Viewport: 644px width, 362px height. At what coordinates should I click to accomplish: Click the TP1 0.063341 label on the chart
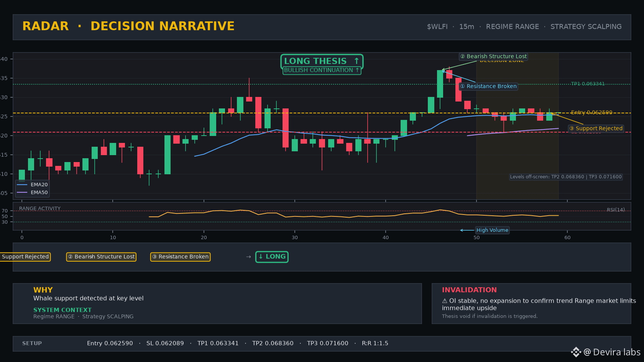coord(588,84)
